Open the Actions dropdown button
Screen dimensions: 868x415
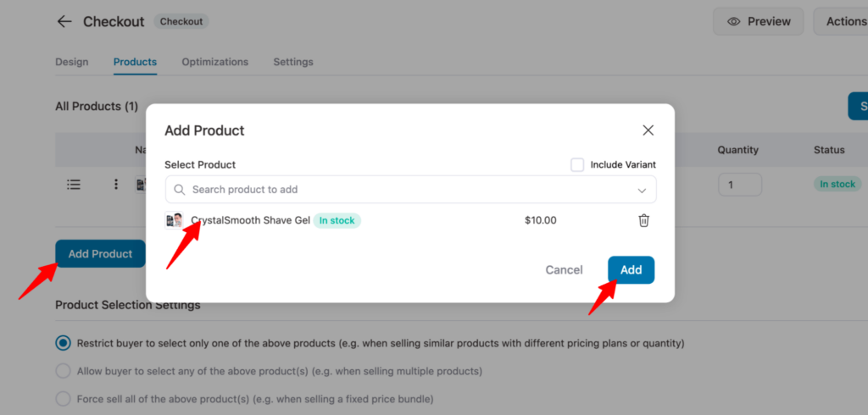pyautogui.click(x=843, y=21)
